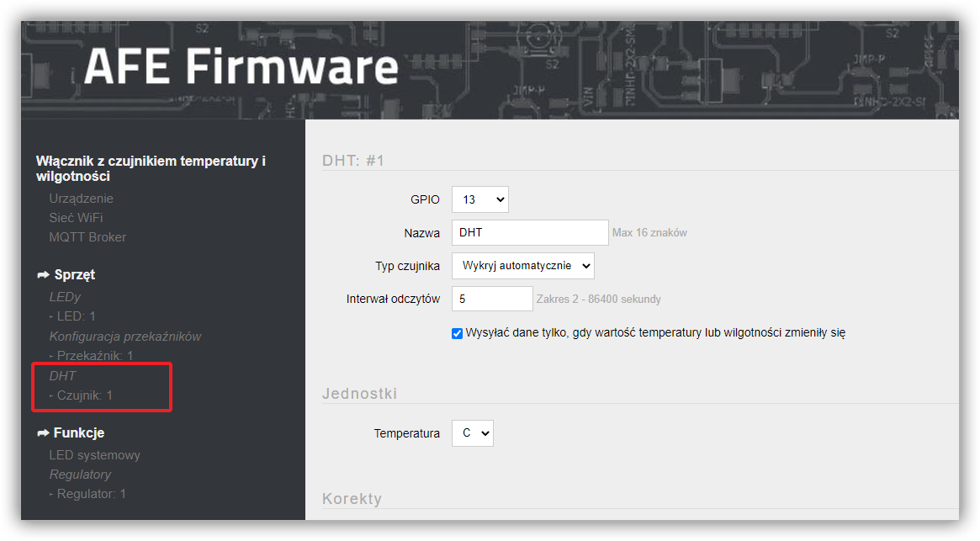The image size is (980, 541).
Task: Click the Jednostki section heading
Action: [359, 394]
